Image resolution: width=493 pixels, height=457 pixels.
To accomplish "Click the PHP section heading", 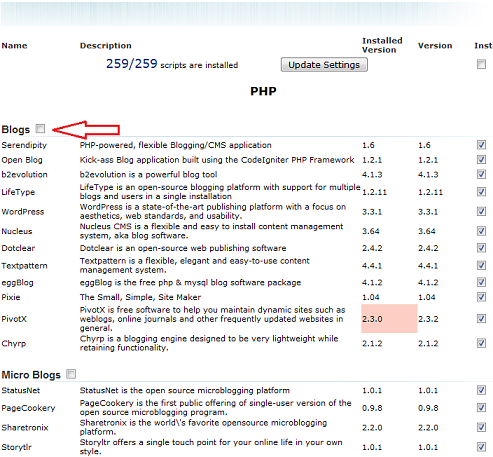I will pyautogui.click(x=263, y=91).
